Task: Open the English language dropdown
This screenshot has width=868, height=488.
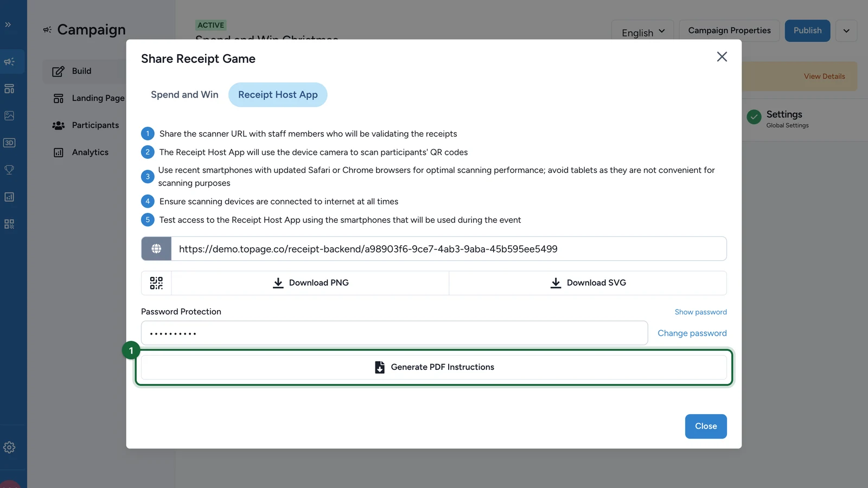Action: click(x=643, y=31)
